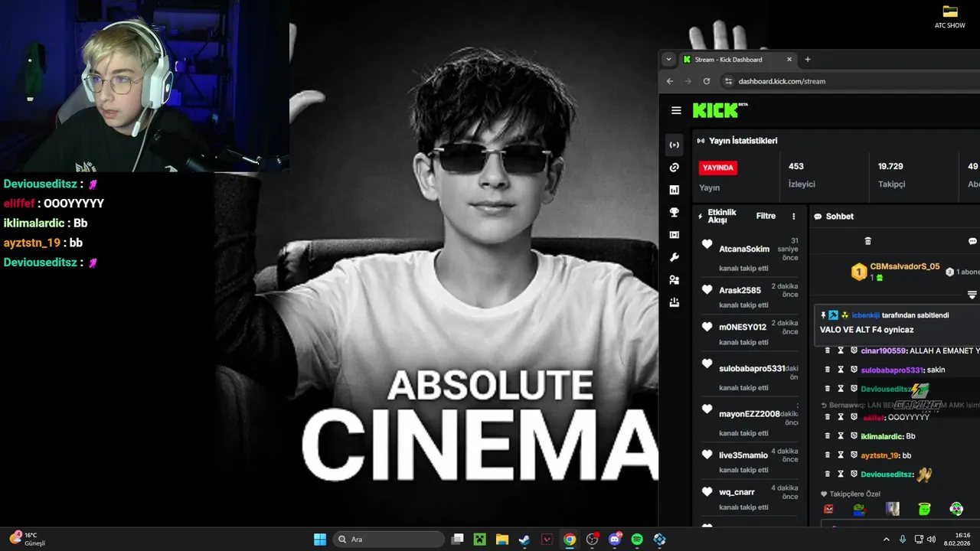Viewport: 980px width, 551px height.
Task: Open the bar-chart analytics sidebar icon
Action: (675, 190)
